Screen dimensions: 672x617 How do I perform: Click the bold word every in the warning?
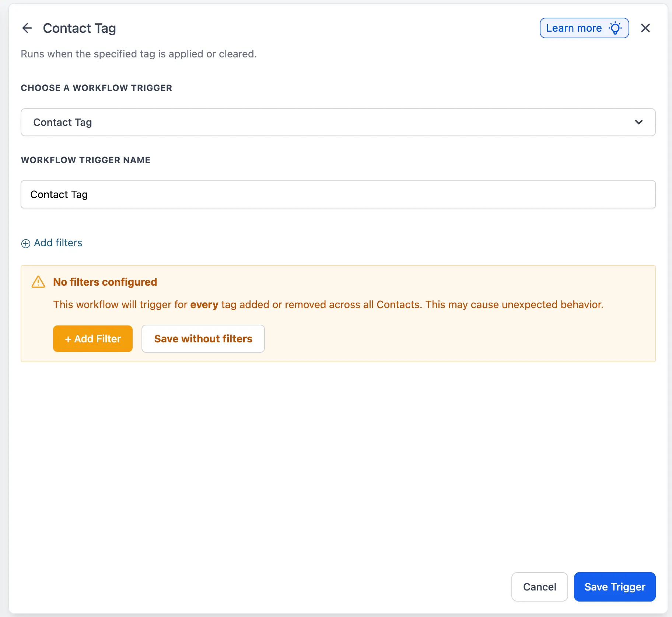pyautogui.click(x=204, y=305)
